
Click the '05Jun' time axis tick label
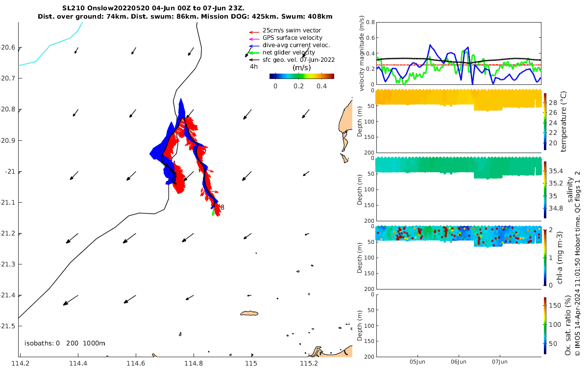pos(417,361)
